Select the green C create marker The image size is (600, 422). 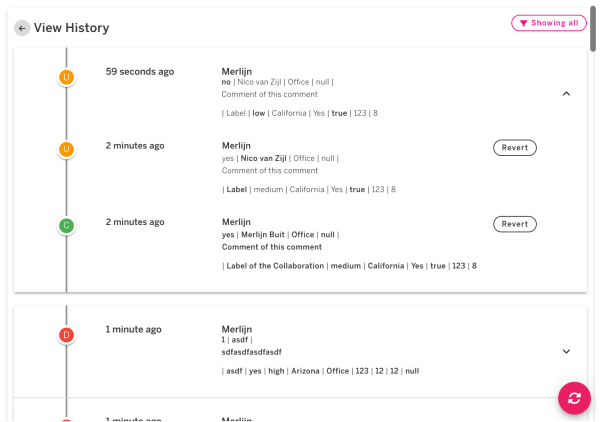coord(66,225)
